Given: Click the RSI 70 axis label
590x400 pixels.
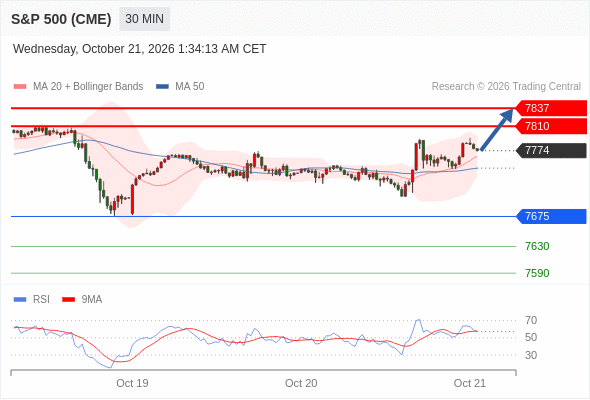Looking at the screenshot, I should tap(531, 320).
